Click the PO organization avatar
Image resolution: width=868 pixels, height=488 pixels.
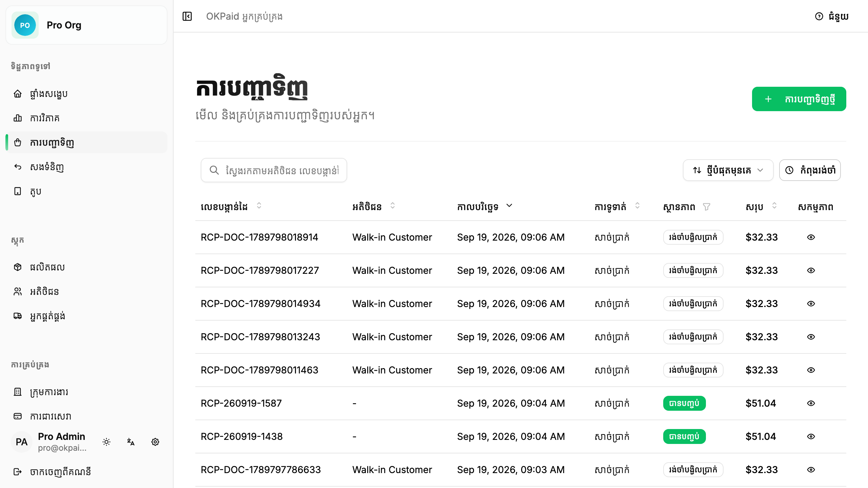[25, 25]
